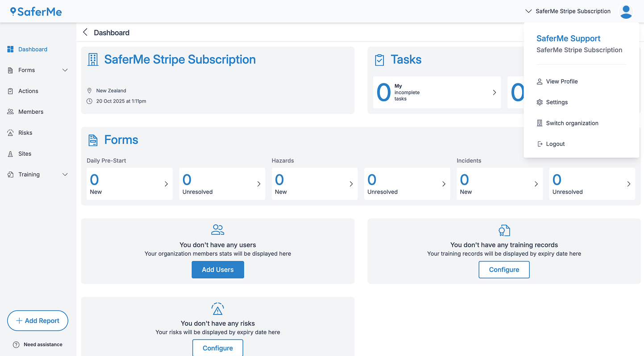The height and width of the screenshot is (356, 644).
Task: Expand the Forms sidebar submenu chevron
Action: pyautogui.click(x=65, y=70)
